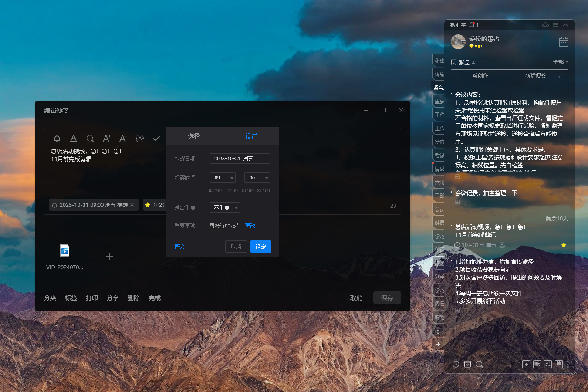Click the reminder bell icon in editor toolbar
588x392 pixels.
click(57, 139)
